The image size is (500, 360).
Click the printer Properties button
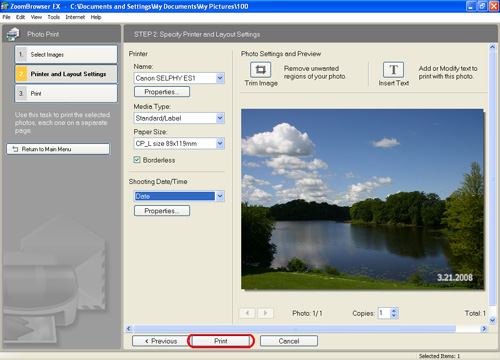tap(162, 92)
